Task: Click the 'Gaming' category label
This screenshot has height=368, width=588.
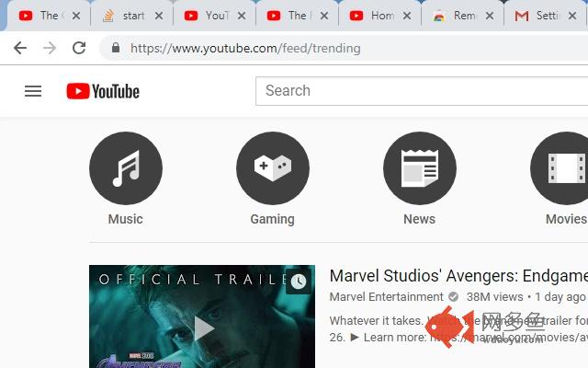Action: pos(273,219)
